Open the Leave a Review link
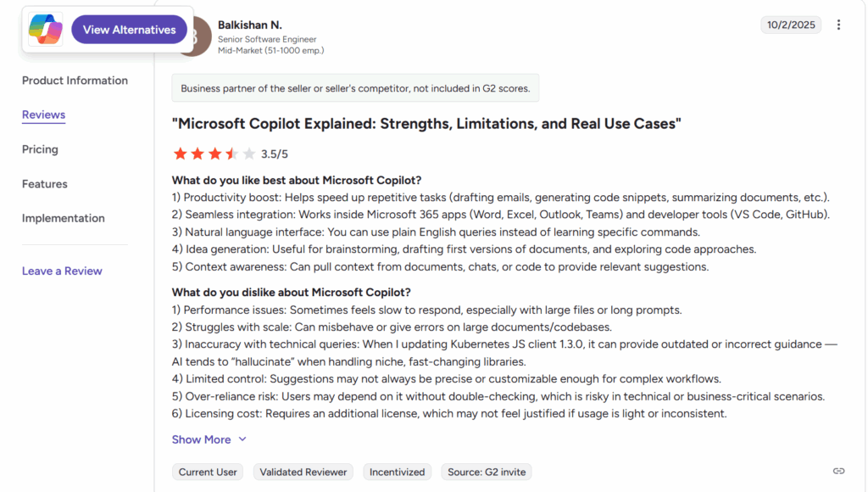868x492 pixels. click(62, 271)
